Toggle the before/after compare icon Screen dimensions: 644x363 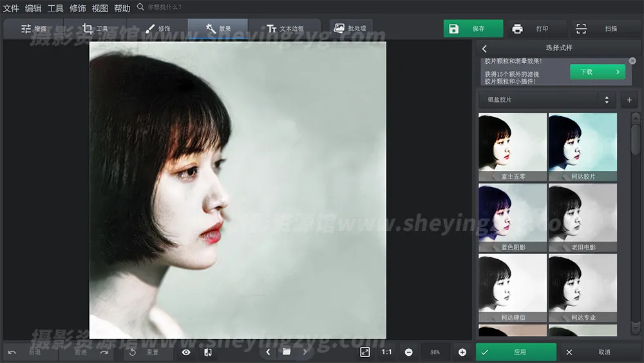point(208,352)
